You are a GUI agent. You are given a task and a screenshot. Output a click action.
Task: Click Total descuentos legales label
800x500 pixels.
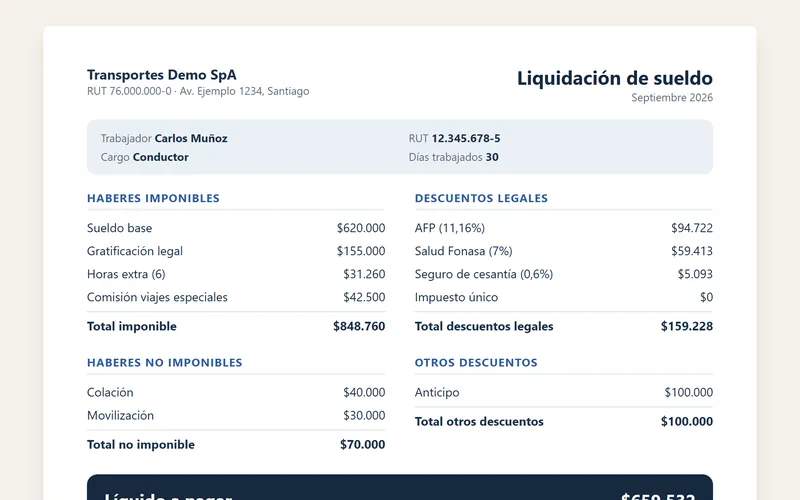484,326
